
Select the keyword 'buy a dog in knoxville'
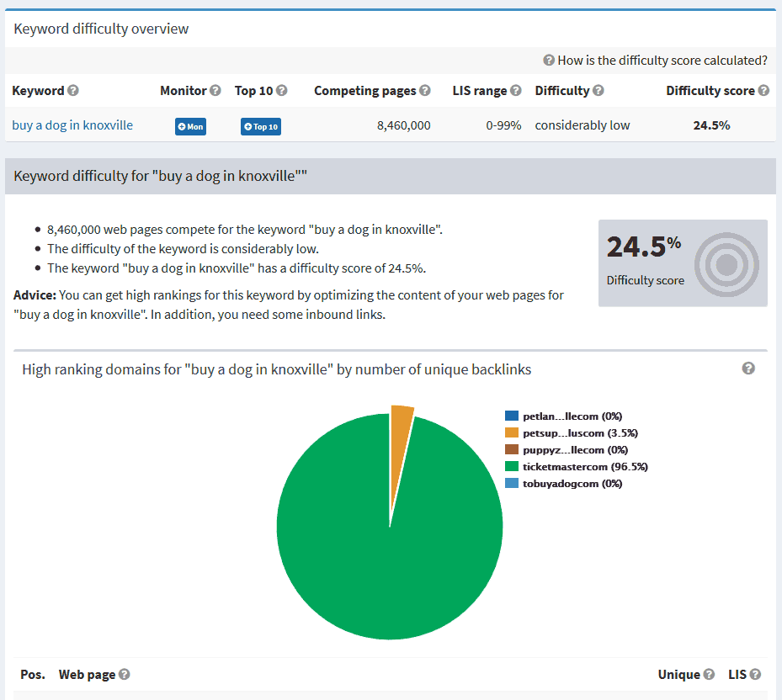[72, 125]
